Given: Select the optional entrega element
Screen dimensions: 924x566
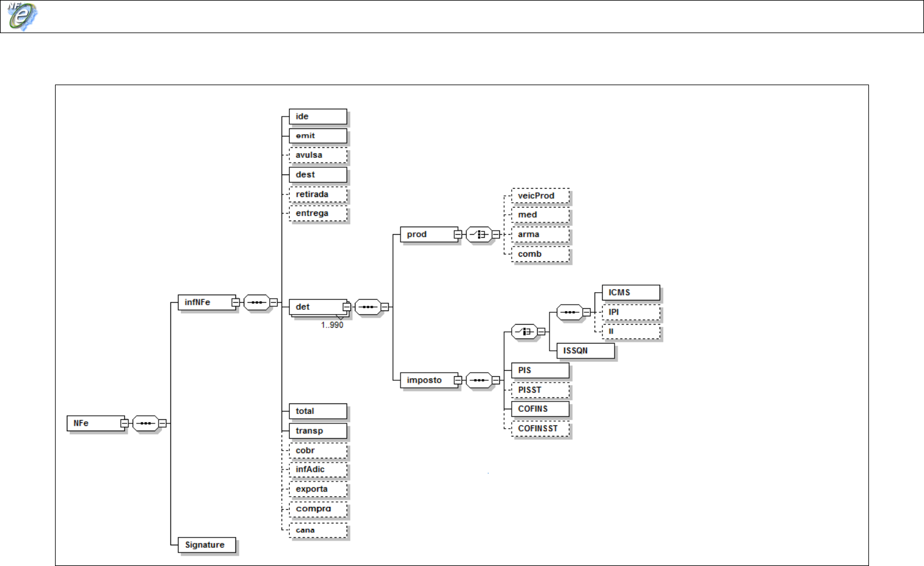Looking at the screenshot, I should 318,214.
